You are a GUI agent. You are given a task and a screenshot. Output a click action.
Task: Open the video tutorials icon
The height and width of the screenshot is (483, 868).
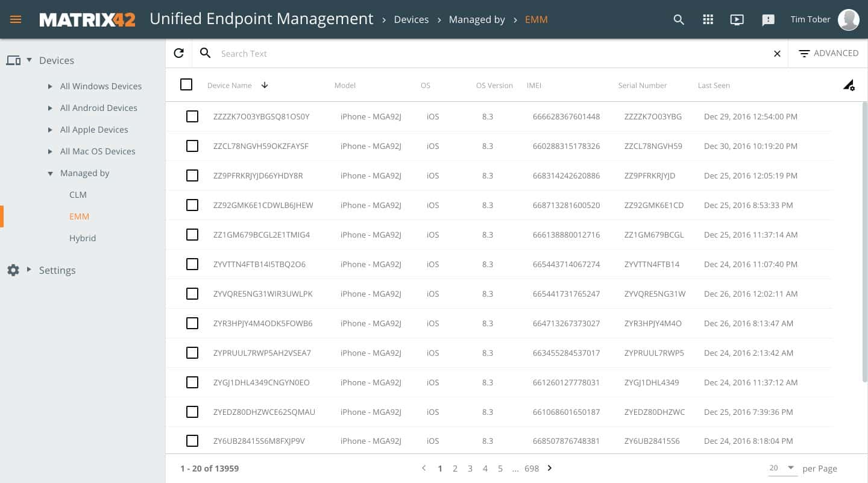click(737, 19)
